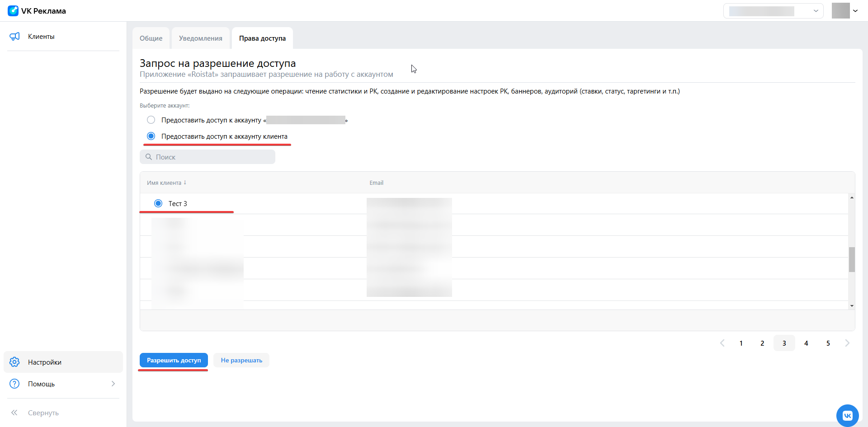Go to page 5
This screenshot has height=427, width=868.
coord(828,343)
